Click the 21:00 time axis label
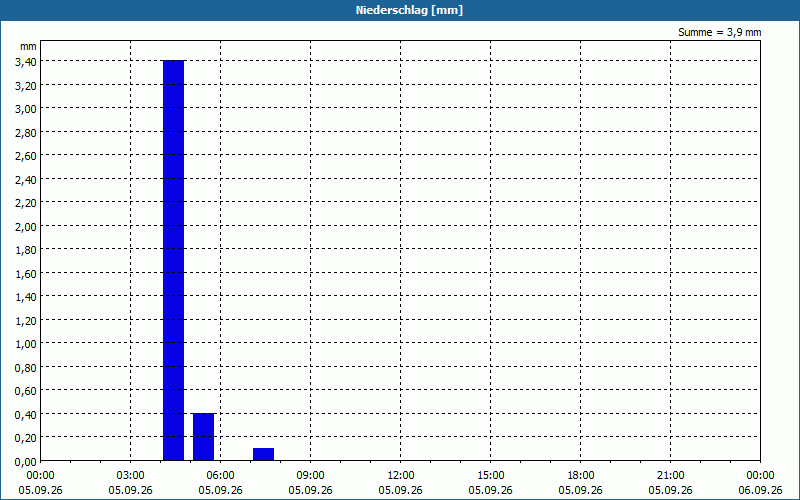The height and width of the screenshot is (500, 800). (670, 476)
